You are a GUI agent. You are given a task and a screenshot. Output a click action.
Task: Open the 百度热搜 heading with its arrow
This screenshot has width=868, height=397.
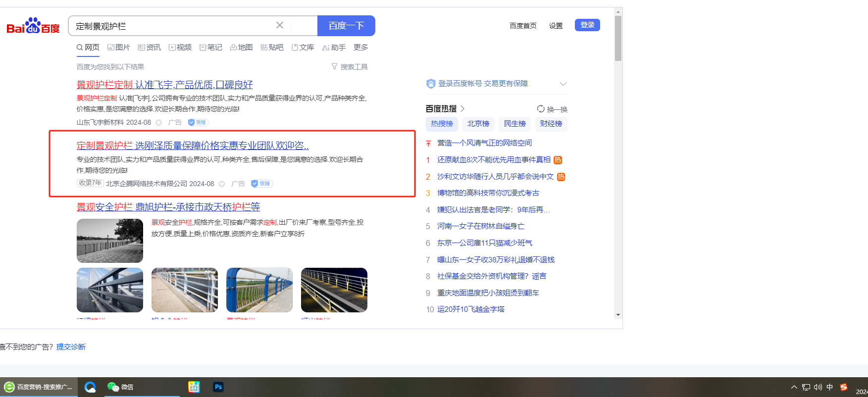tap(445, 109)
